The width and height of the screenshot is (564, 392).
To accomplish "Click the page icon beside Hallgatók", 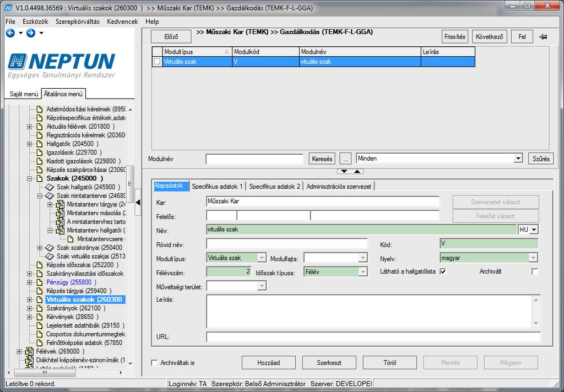I will coord(40,144).
